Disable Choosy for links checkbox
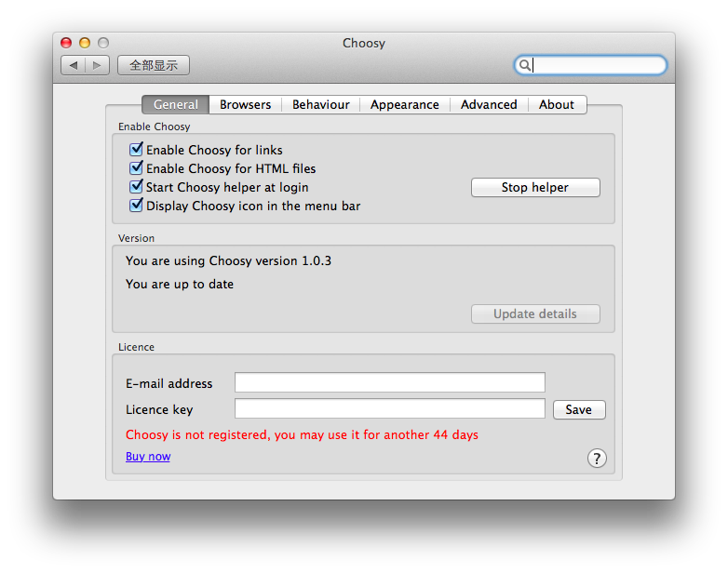This screenshot has width=728, height=573. point(136,150)
